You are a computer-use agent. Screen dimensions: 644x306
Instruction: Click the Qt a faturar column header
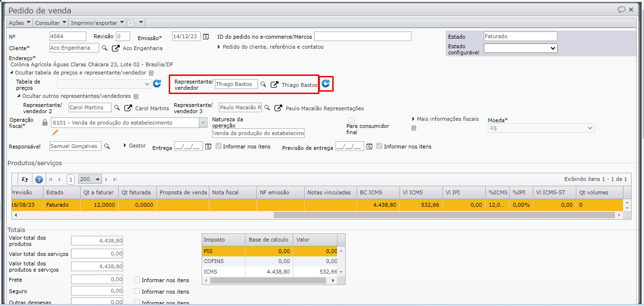pyautogui.click(x=100, y=192)
